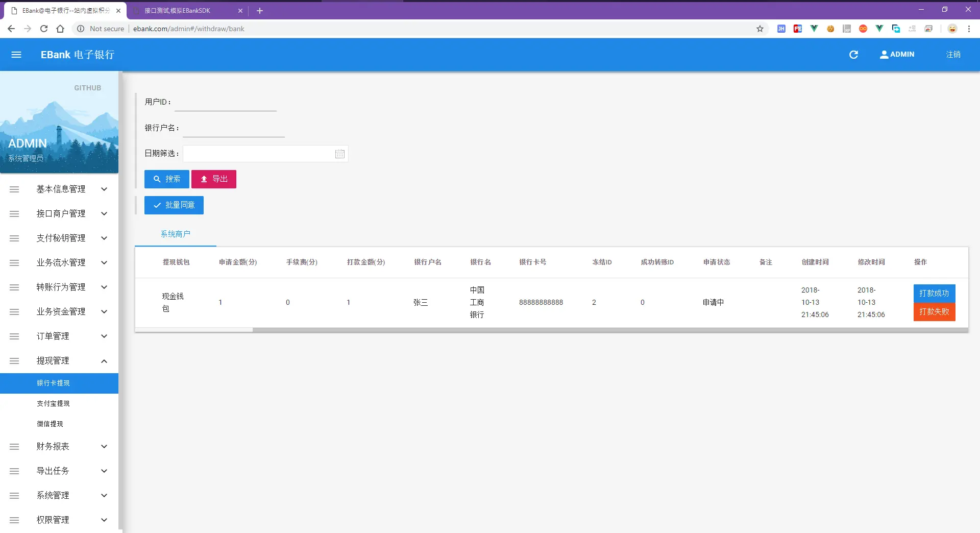Viewport: 980px width, 533px height.
Task: Click 注销 to log out
Action: 953,55
